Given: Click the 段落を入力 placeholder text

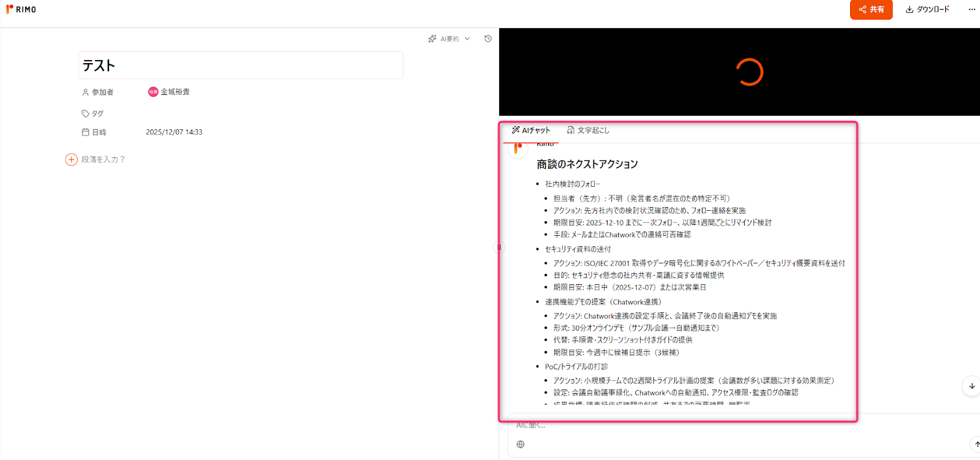Looking at the screenshot, I should click(104, 160).
